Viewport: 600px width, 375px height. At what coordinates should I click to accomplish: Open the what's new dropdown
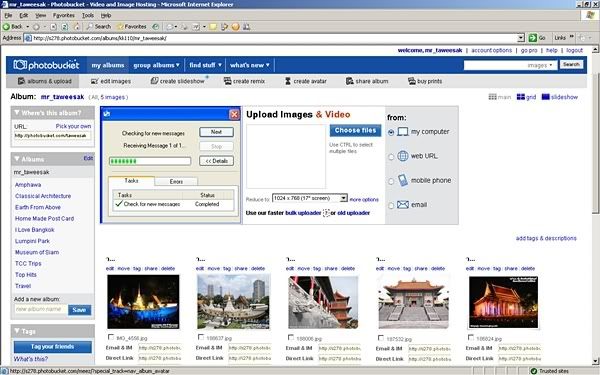pos(249,65)
